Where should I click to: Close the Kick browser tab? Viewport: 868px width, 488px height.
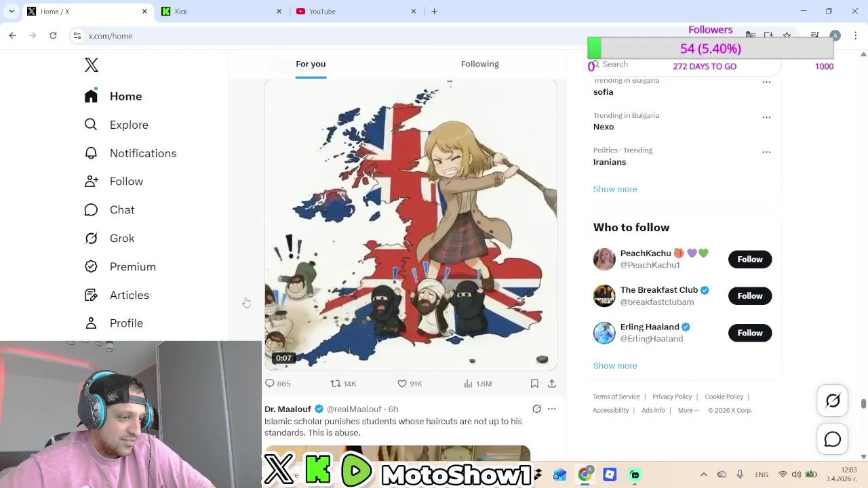coord(279,11)
